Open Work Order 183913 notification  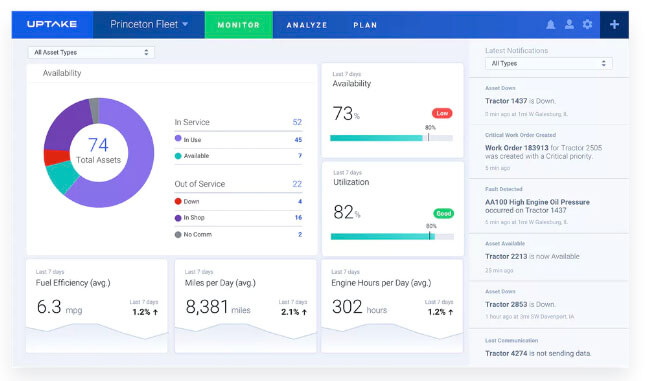(x=549, y=152)
